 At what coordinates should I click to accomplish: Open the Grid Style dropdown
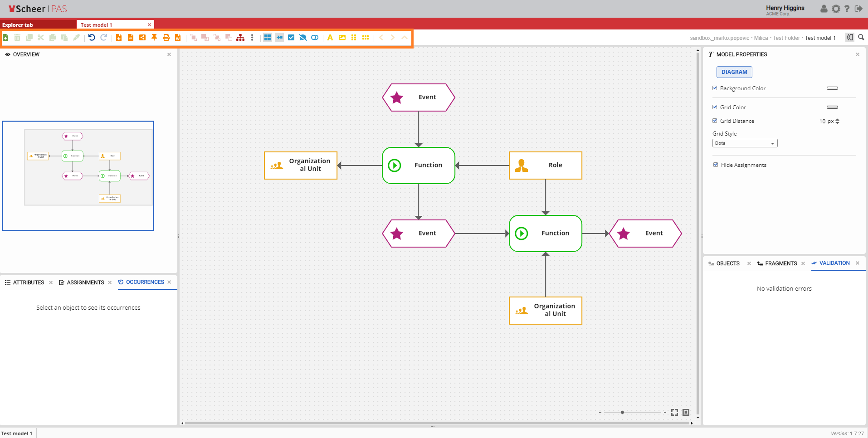click(x=745, y=143)
